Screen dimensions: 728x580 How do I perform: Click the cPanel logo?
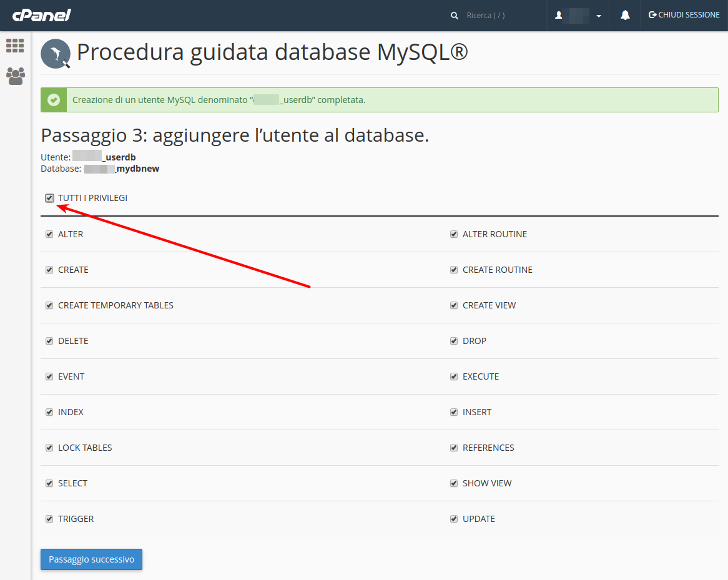point(41,16)
